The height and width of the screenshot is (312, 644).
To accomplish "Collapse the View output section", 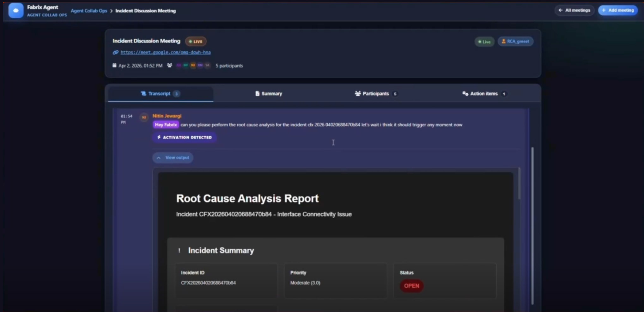I will point(173,158).
